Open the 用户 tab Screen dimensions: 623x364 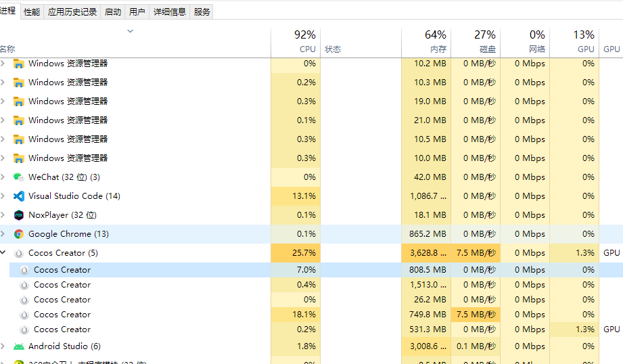point(137,12)
